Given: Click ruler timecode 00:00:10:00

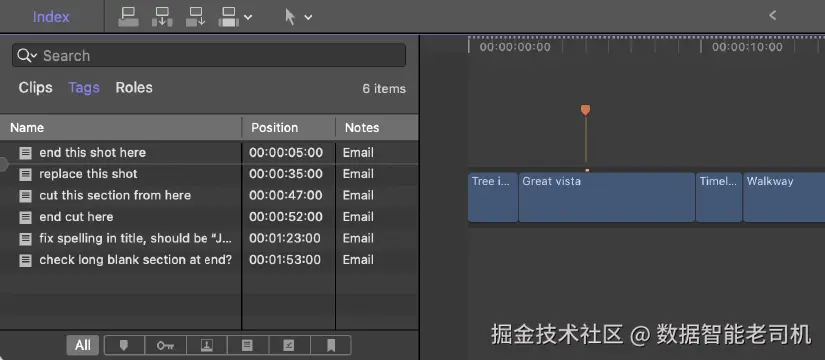Looking at the screenshot, I should coord(747,47).
